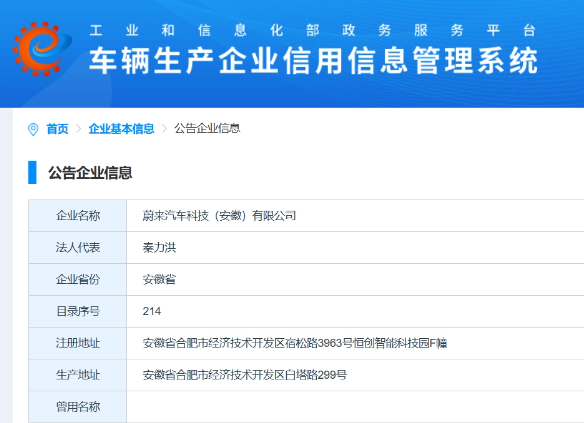Click the 法人代表 label cell
584x423 pixels.
coord(78,248)
